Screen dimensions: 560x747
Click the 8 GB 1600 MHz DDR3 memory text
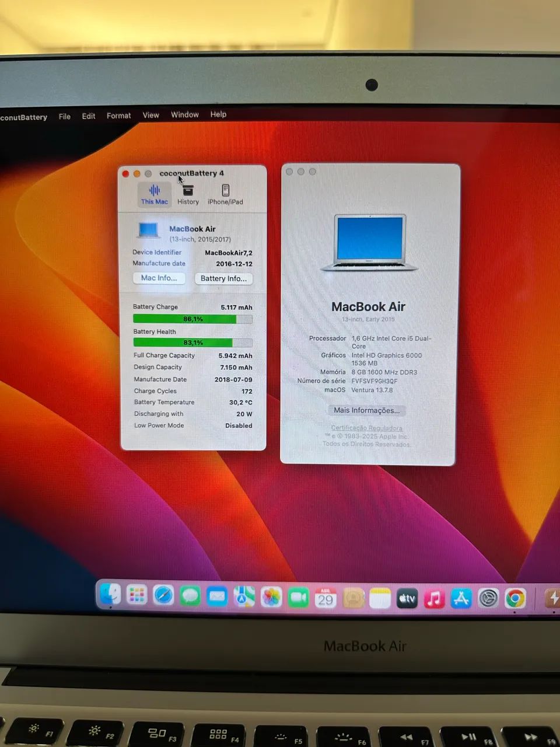coord(384,372)
